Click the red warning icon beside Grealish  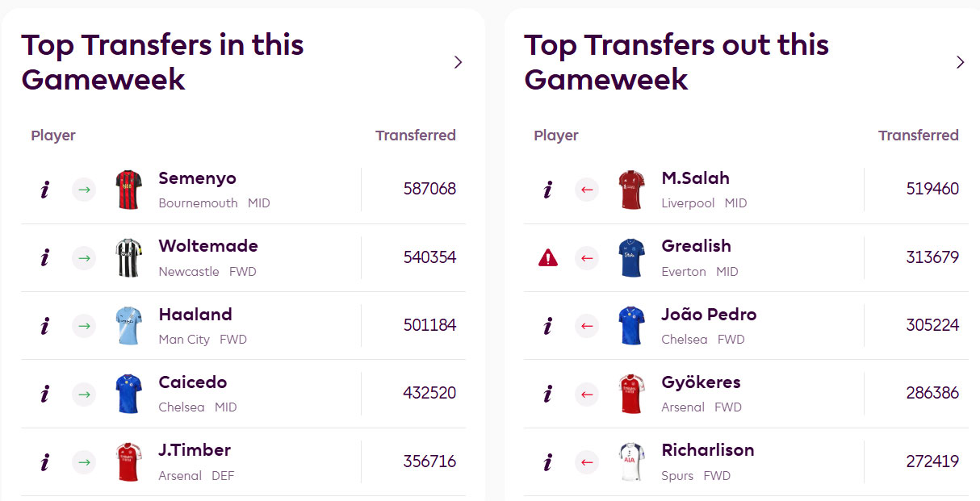pyautogui.click(x=548, y=258)
